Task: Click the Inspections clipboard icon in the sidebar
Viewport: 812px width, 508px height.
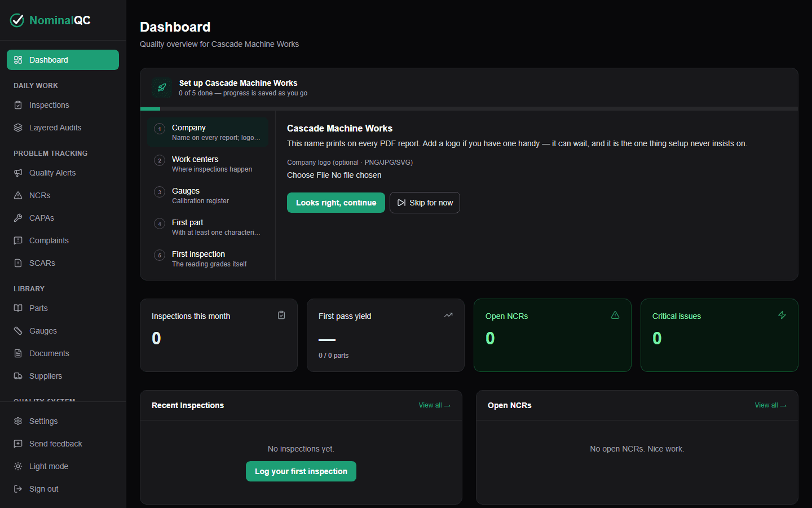Action: point(18,105)
